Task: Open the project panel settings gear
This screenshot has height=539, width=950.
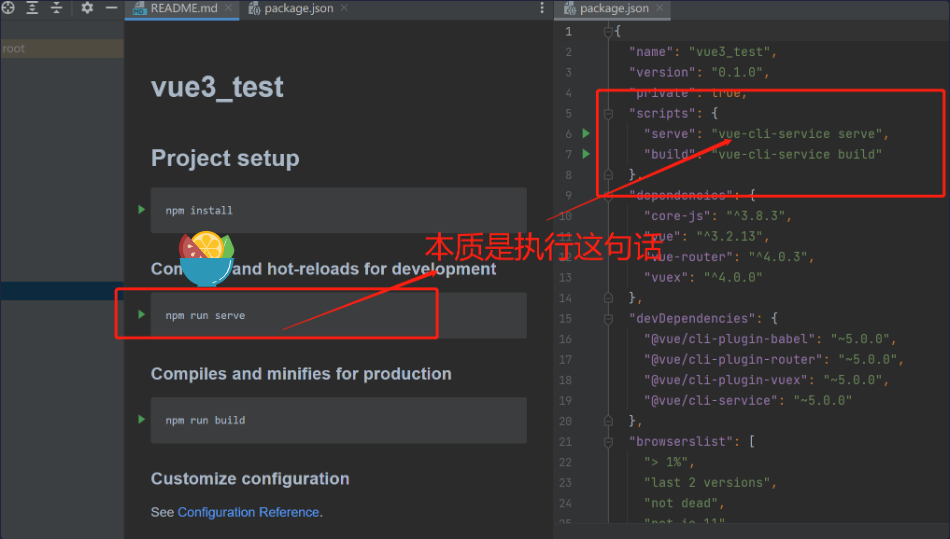Action: [87, 7]
